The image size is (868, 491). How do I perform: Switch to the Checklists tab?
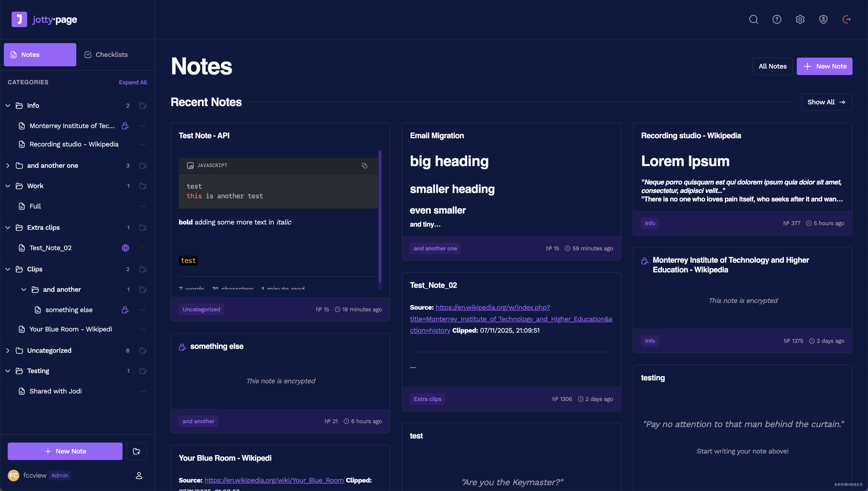coord(106,55)
